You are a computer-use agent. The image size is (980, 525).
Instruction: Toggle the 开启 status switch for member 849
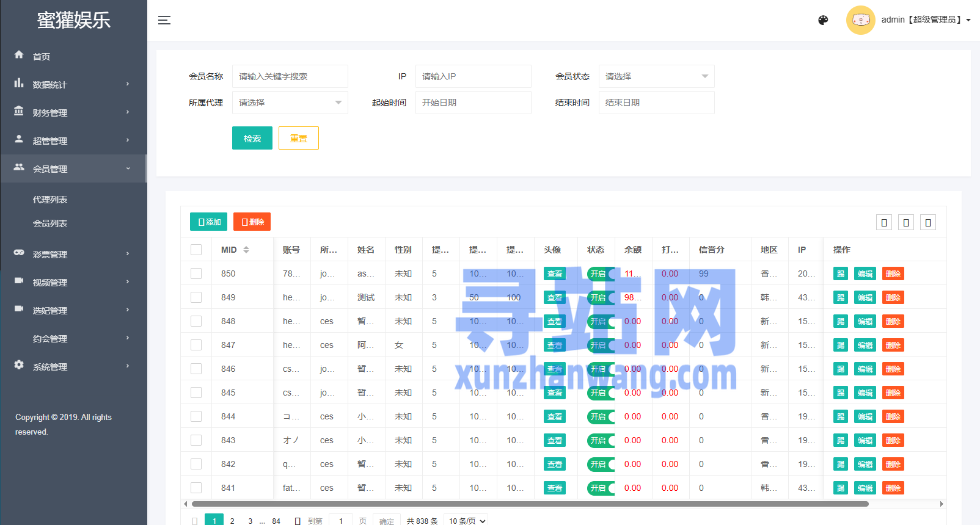601,297
